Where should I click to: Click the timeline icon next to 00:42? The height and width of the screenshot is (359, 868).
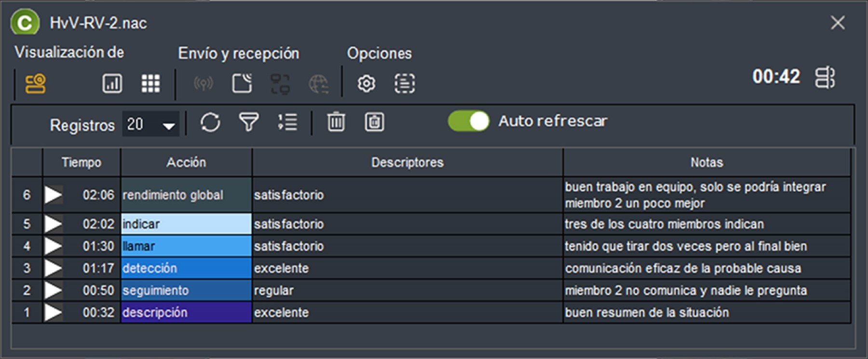825,78
